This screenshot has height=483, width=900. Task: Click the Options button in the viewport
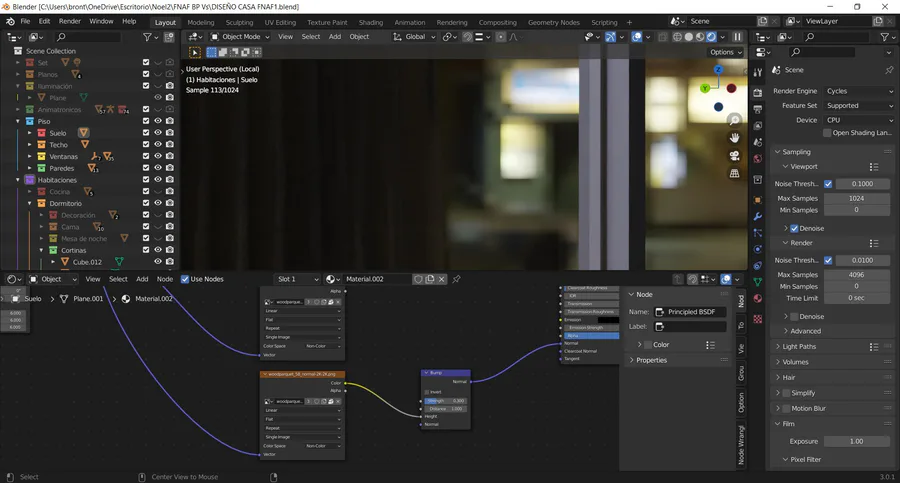coord(725,52)
